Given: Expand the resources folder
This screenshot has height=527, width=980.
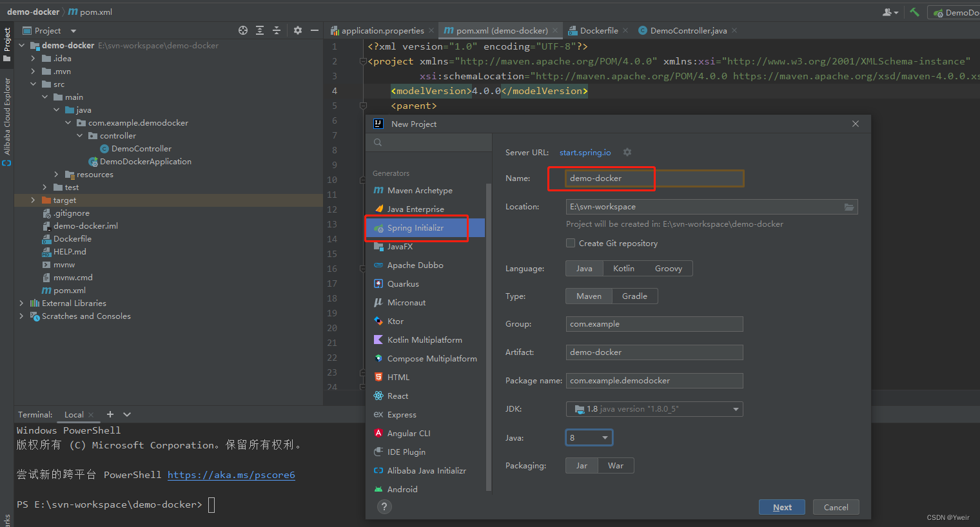Looking at the screenshot, I should coord(57,175).
